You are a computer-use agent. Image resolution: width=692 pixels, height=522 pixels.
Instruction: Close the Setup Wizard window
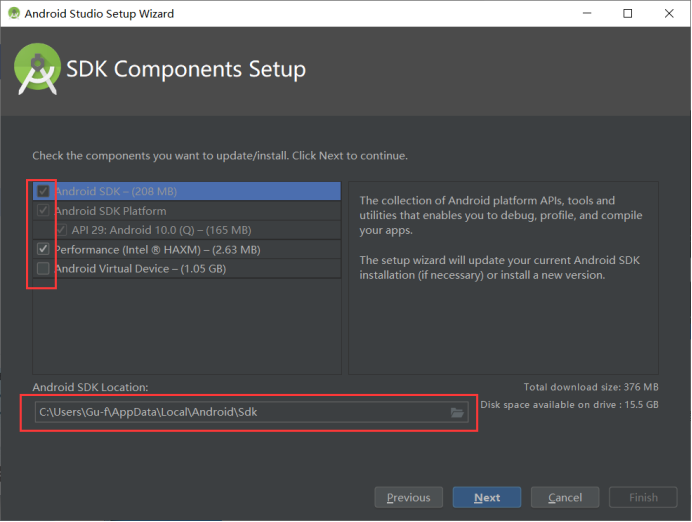(x=669, y=13)
